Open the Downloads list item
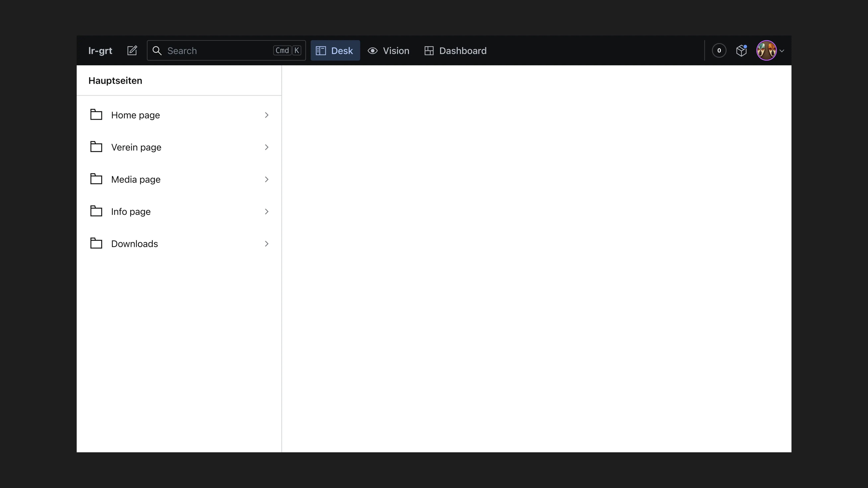This screenshot has width=868, height=488. pyautogui.click(x=179, y=244)
